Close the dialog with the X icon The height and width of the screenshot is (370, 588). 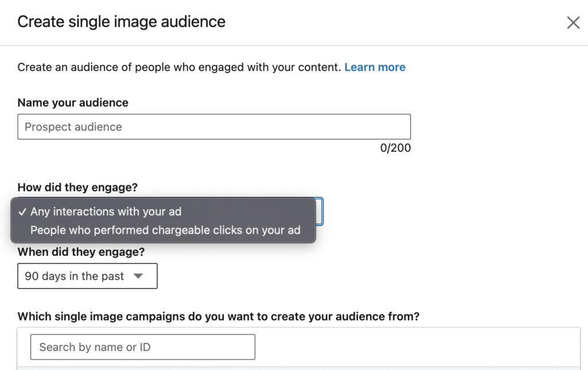572,22
